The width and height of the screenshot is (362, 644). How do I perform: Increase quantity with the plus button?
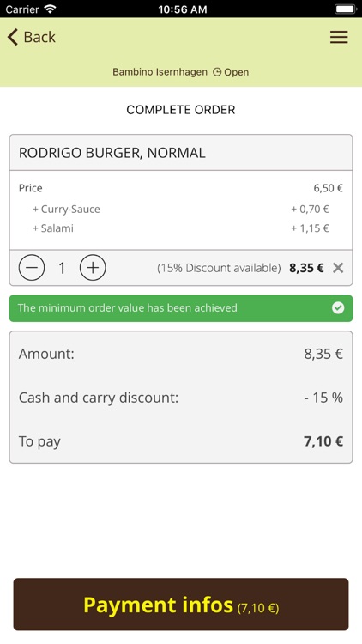tap(93, 268)
